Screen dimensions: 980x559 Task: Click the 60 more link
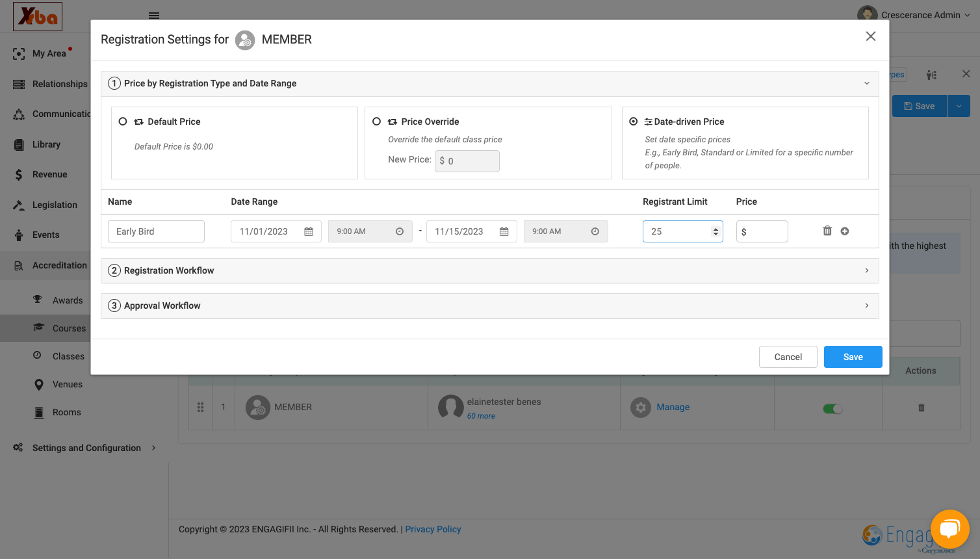click(x=481, y=416)
